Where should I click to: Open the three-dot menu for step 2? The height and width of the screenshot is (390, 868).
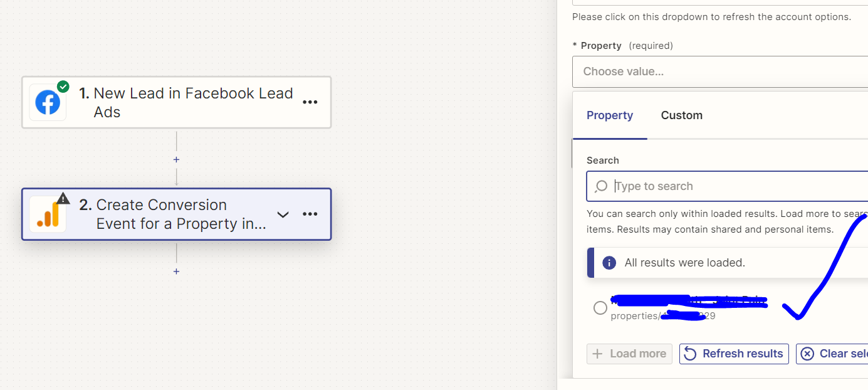(310, 214)
